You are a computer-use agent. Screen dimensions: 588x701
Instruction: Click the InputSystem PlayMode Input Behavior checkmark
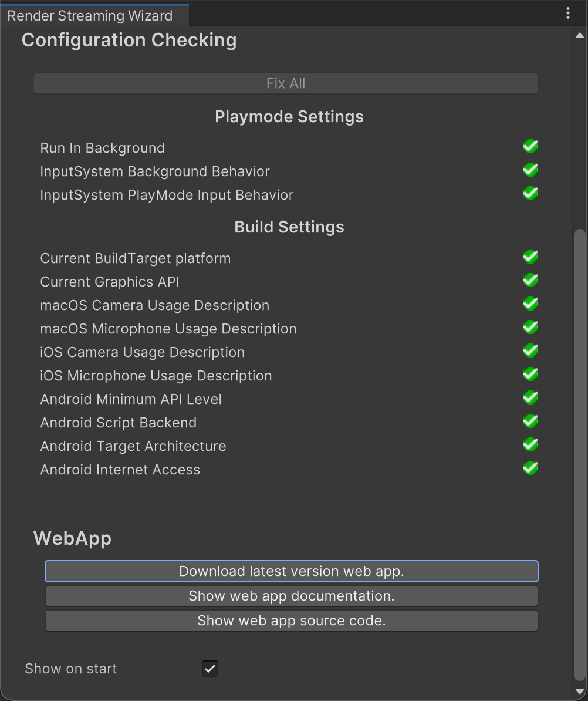pyautogui.click(x=530, y=194)
